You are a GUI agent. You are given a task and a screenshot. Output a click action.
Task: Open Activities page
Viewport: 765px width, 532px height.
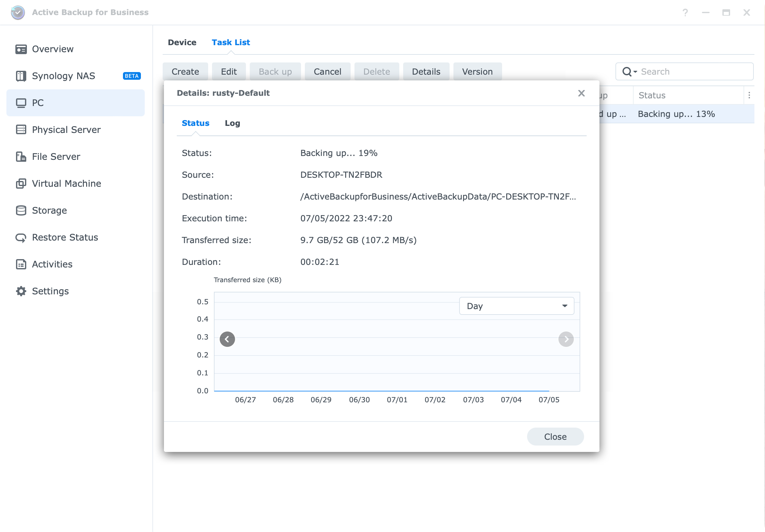pos(75,264)
